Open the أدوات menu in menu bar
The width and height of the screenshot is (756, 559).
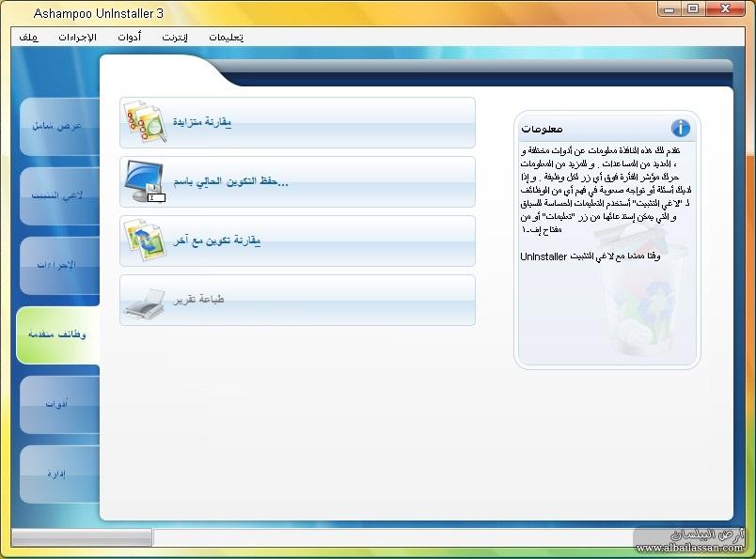pos(129,37)
